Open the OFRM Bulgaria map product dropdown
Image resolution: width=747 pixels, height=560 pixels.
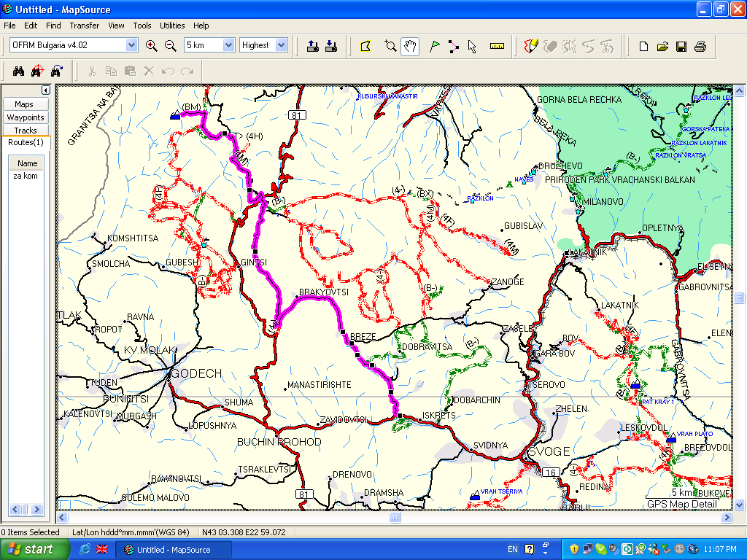click(x=131, y=45)
